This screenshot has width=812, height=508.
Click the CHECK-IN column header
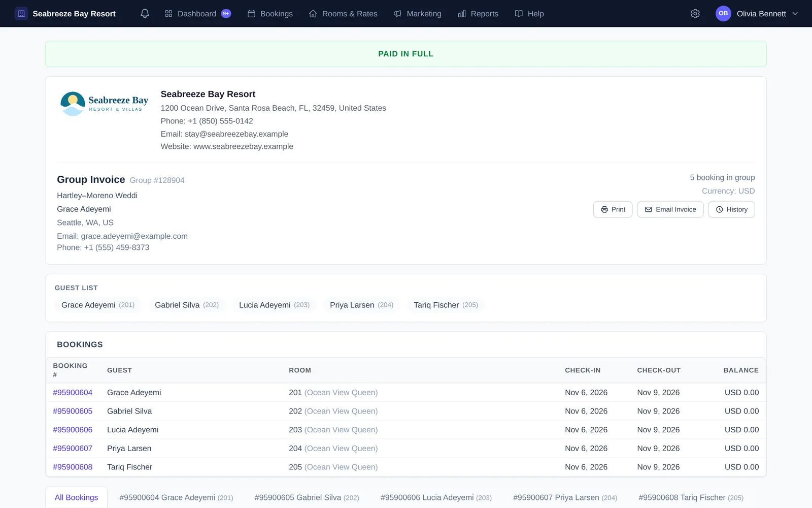583,370
